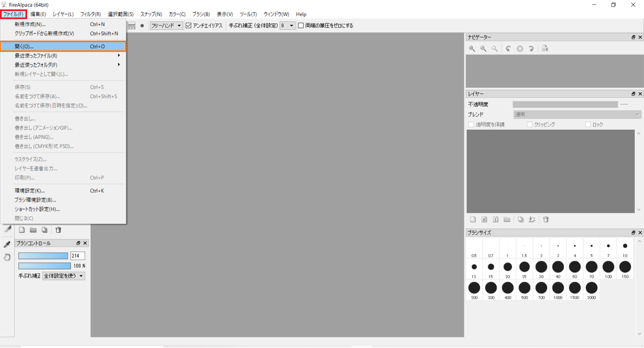Choose 環境設定(K)... from the File menu
This screenshot has width=644, height=348.
click(x=63, y=190)
